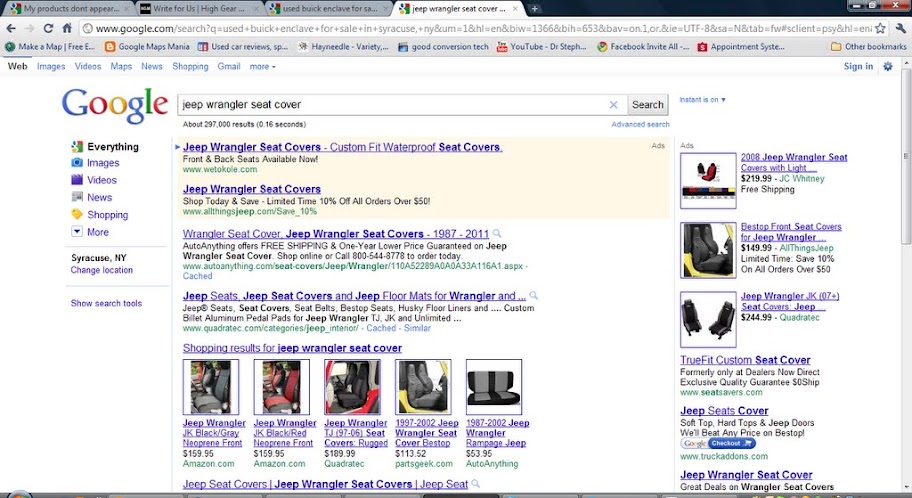Open a new browser tab with plus button
Image resolution: width=912 pixels, height=498 pixels.
click(534, 9)
